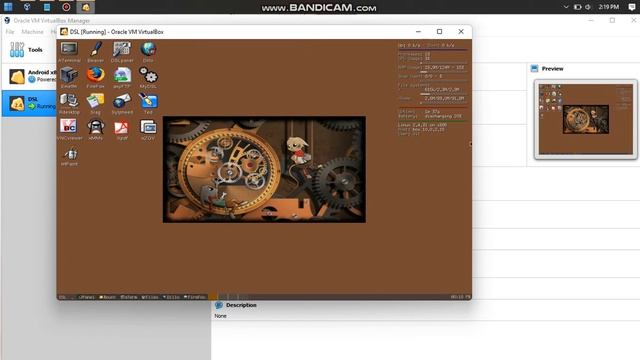The image size is (640, 360).
Task: Click the VM Preview thumbnail
Action: [x=586, y=119]
